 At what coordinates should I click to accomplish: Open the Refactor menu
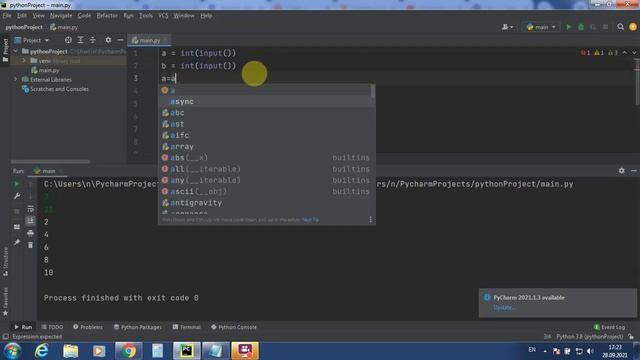coord(107,16)
